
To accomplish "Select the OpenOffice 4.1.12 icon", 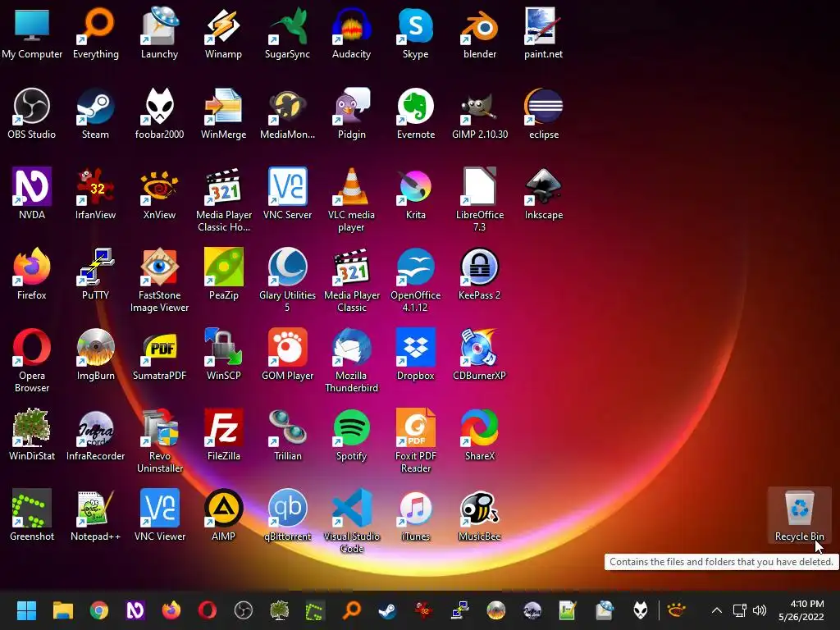I will 416,280.
